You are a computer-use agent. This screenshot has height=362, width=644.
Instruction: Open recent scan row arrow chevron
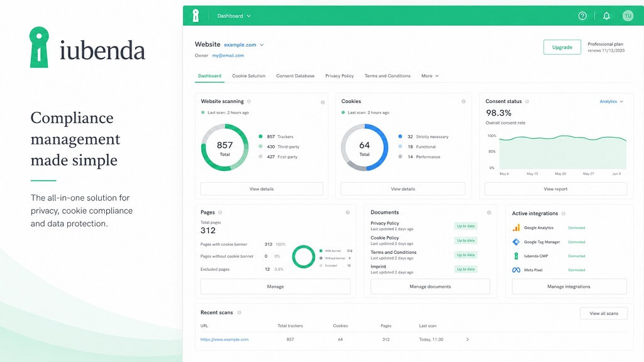(467, 339)
